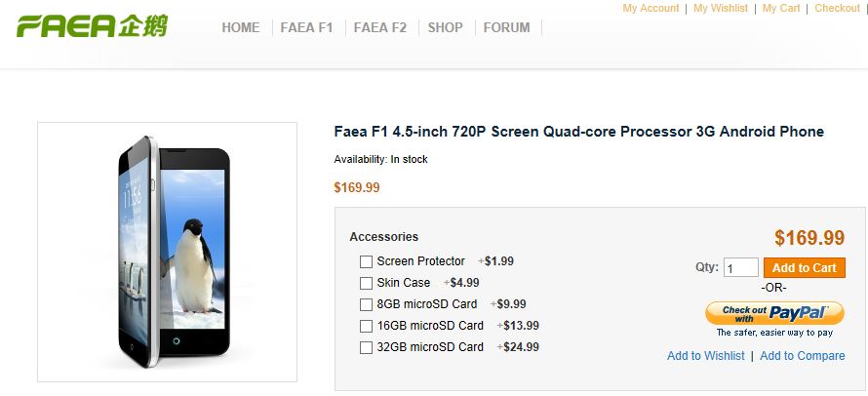Select the 8GB microSD Card option

[x=367, y=304]
